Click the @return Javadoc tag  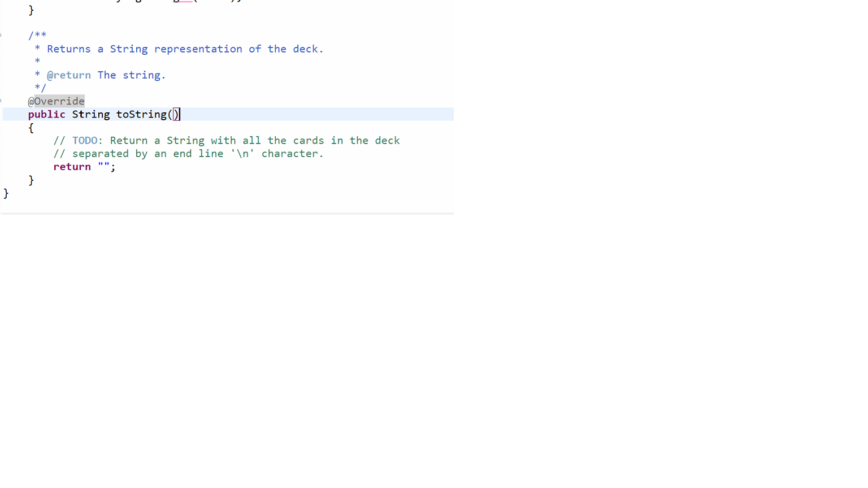click(x=69, y=75)
